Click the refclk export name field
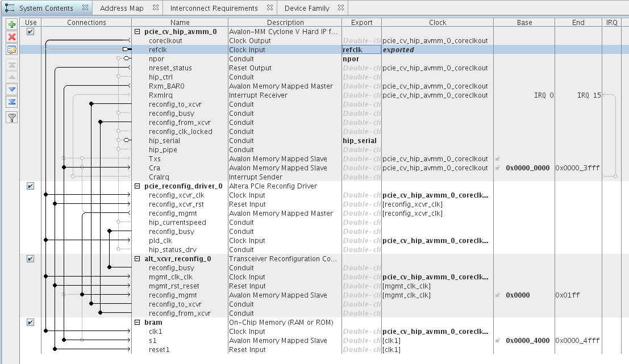 (361, 50)
